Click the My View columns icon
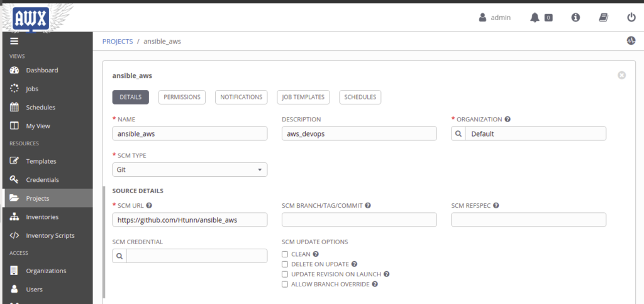644x304 pixels. 14,126
